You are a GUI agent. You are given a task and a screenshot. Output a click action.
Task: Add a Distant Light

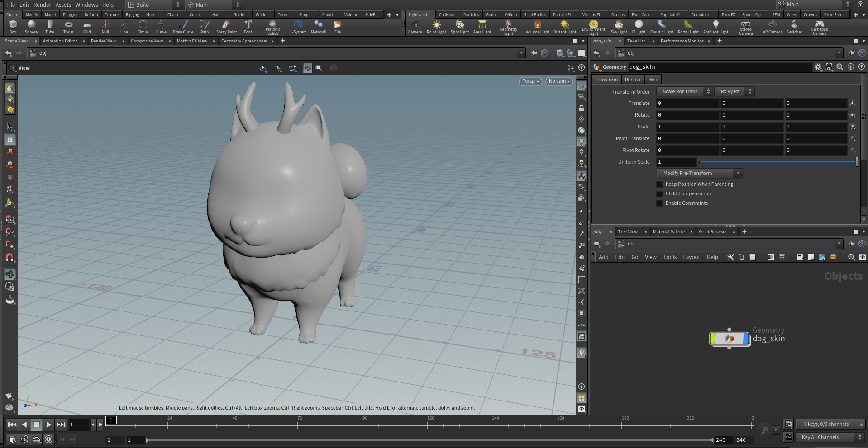(565, 27)
